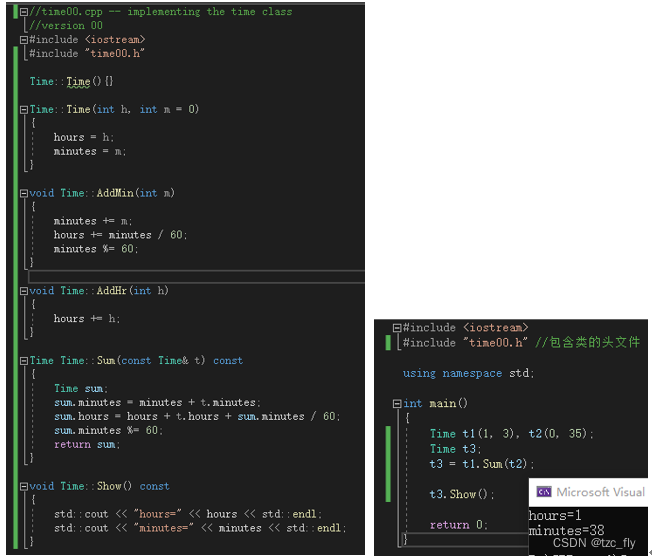652x560 pixels.
Task: Click console output "hours=1"
Action: (x=554, y=516)
